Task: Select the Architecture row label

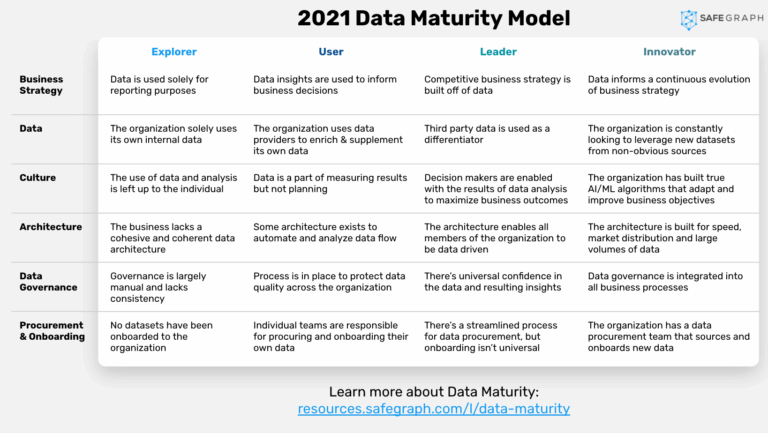Action: [50, 227]
